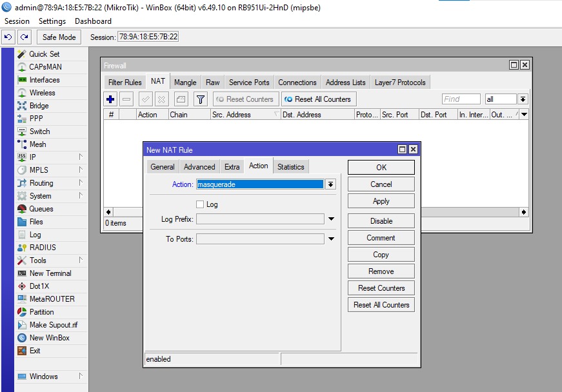Viewport: 562px width, 392px height.
Task: Click the minus remove rule icon
Action: (x=126, y=99)
